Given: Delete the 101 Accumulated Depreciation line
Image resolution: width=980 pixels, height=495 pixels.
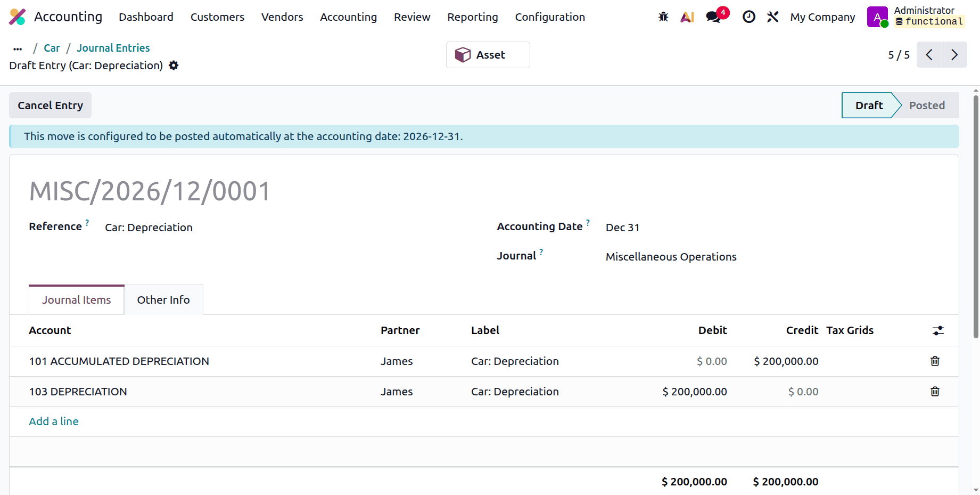Looking at the screenshot, I should [x=935, y=361].
